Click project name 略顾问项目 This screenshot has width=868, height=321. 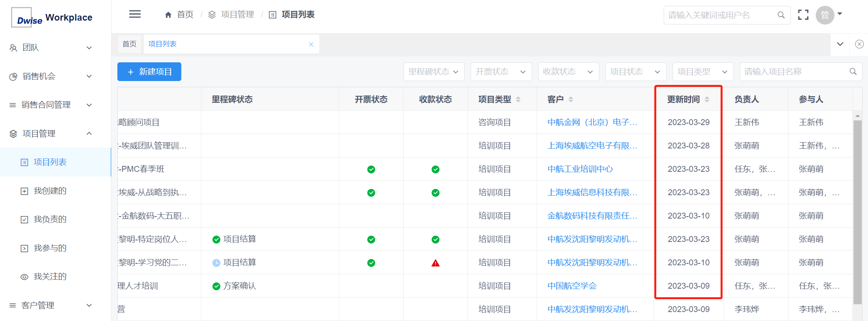point(139,122)
